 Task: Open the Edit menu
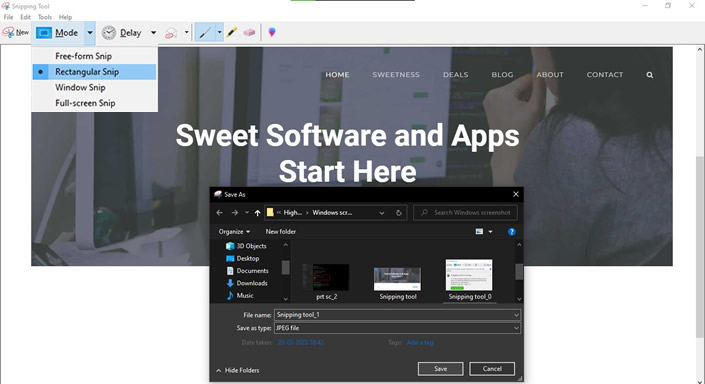point(26,17)
